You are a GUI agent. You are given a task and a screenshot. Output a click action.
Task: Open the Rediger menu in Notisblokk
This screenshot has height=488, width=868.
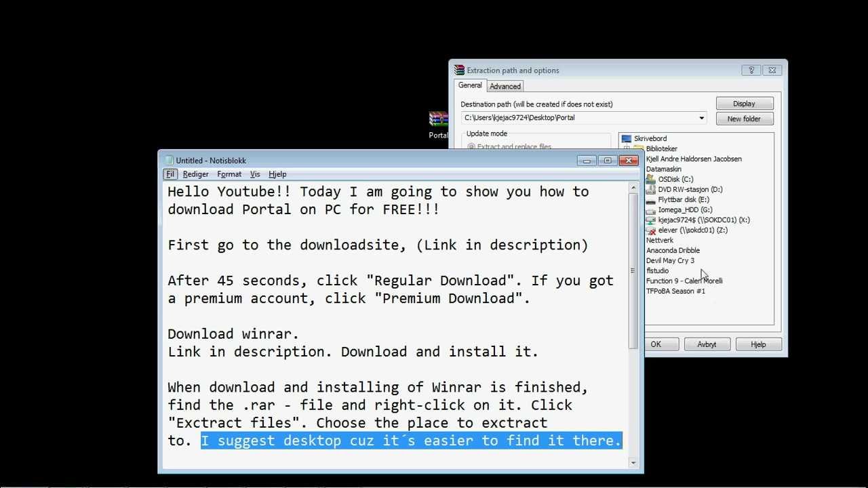pyautogui.click(x=195, y=174)
